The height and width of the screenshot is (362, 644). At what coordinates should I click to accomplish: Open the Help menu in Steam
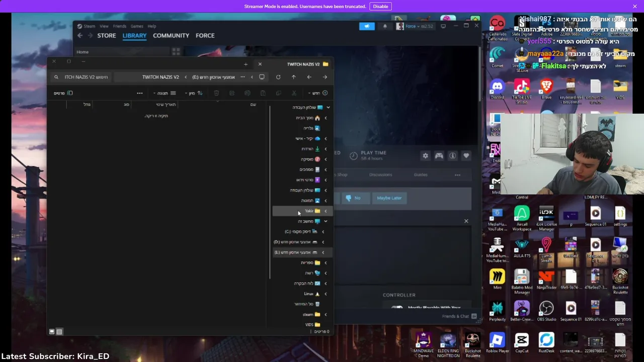click(x=152, y=26)
